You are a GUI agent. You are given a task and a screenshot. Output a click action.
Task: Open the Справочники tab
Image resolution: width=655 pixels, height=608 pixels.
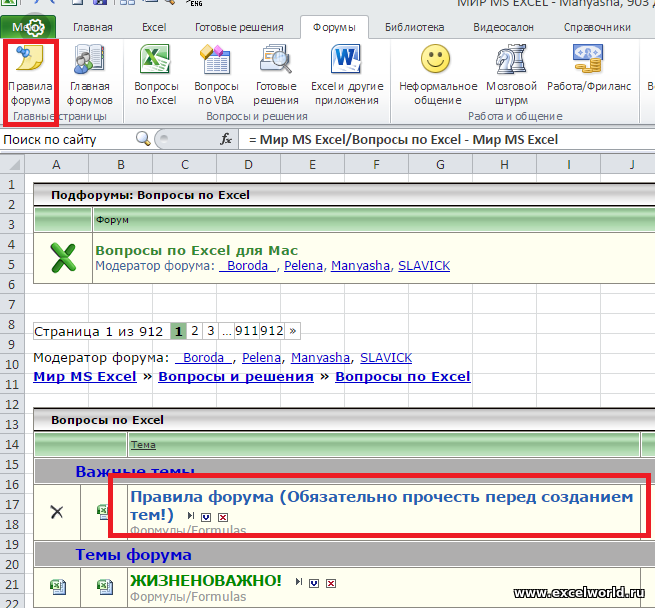[597, 28]
